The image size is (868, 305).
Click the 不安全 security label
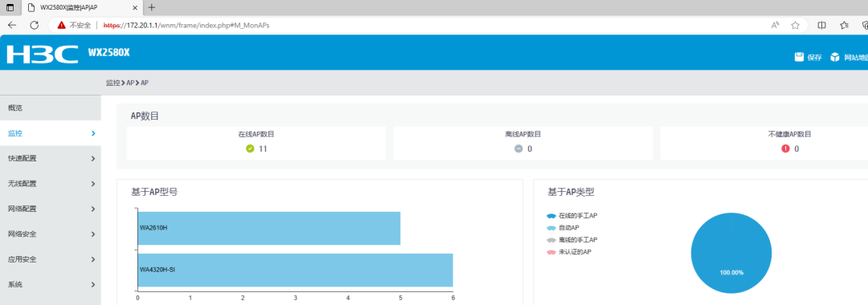click(80, 25)
